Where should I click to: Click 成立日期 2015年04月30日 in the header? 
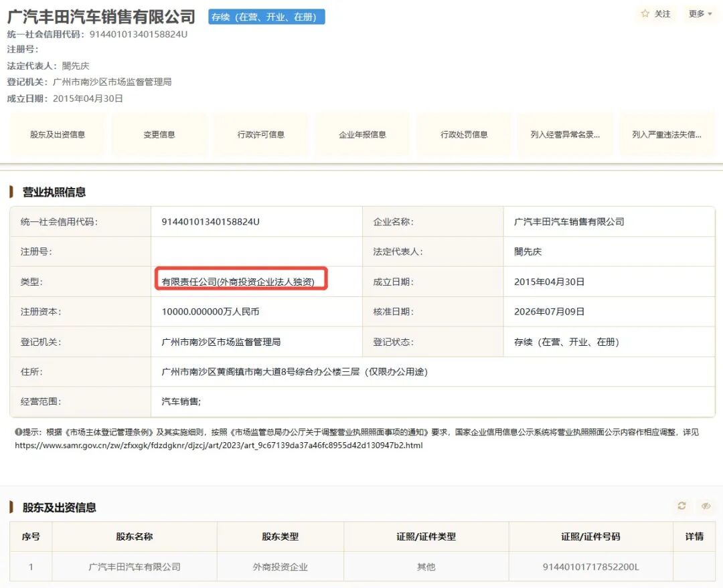tap(88, 98)
